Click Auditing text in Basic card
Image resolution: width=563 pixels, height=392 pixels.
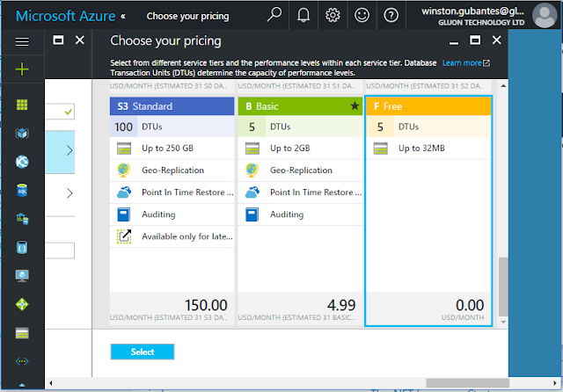tap(287, 214)
